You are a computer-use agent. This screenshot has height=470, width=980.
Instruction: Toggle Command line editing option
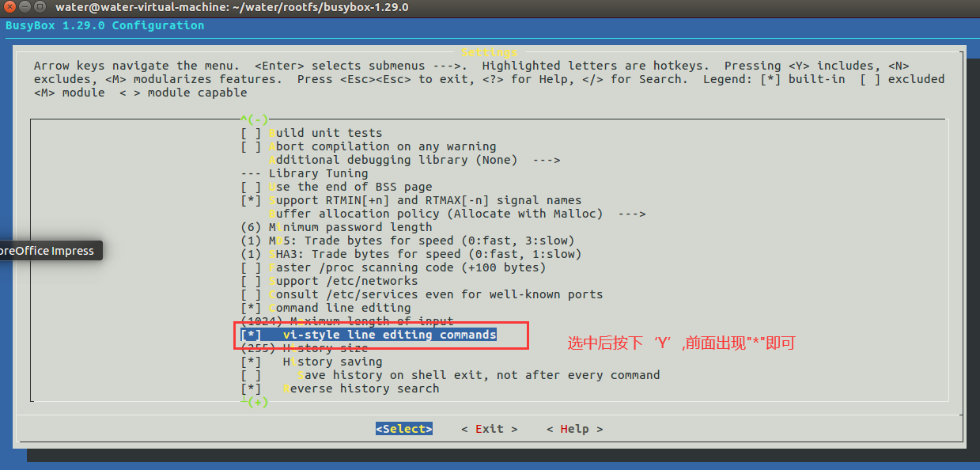pyautogui.click(x=326, y=308)
